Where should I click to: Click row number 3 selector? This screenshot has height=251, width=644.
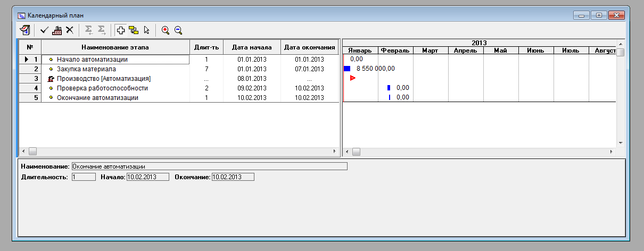tap(30, 79)
